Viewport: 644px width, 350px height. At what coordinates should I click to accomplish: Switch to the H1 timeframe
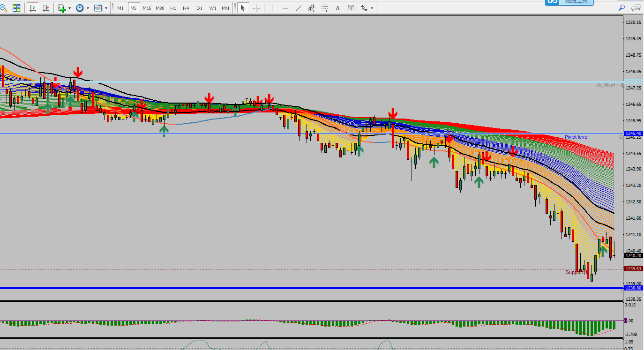(x=173, y=8)
